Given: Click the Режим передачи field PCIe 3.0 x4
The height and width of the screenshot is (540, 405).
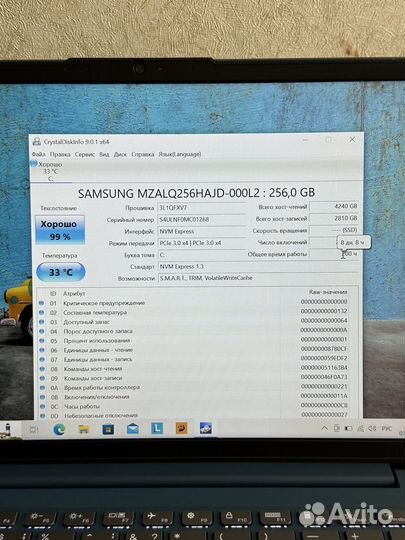Looking at the screenshot, I should (201, 243).
